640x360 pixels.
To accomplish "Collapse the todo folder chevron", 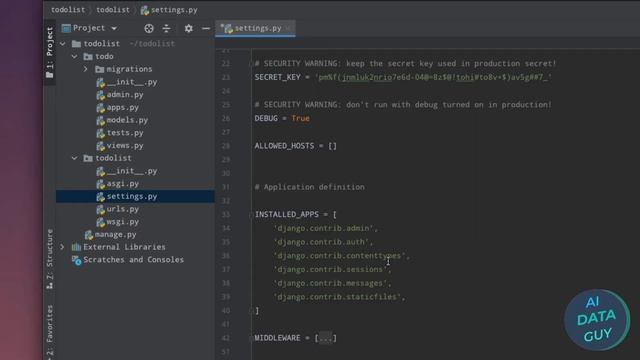I will [74, 56].
